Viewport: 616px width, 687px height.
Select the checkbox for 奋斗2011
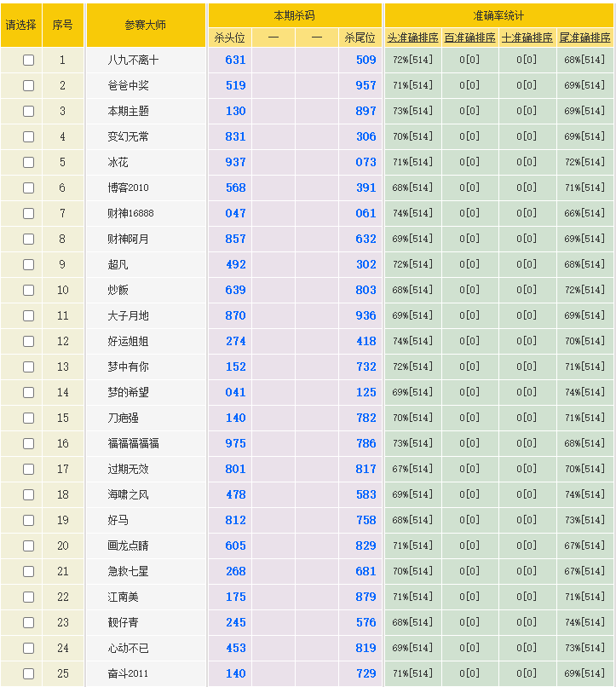(28, 674)
